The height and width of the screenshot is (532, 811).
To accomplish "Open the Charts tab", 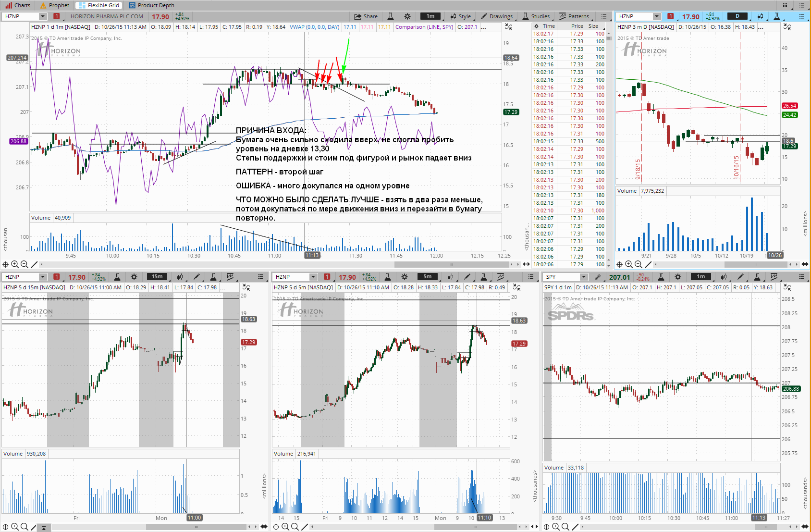I will 18,5.
